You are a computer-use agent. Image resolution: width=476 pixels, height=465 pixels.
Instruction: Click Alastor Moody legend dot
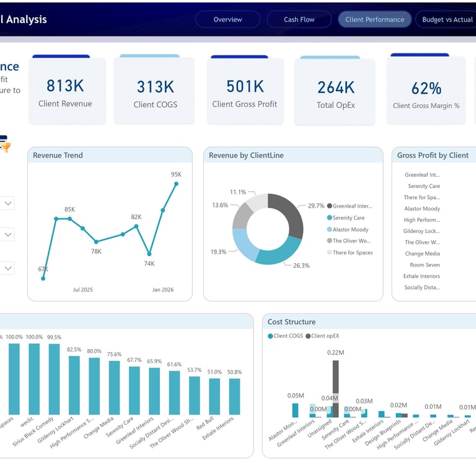click(x=329, y=229)
